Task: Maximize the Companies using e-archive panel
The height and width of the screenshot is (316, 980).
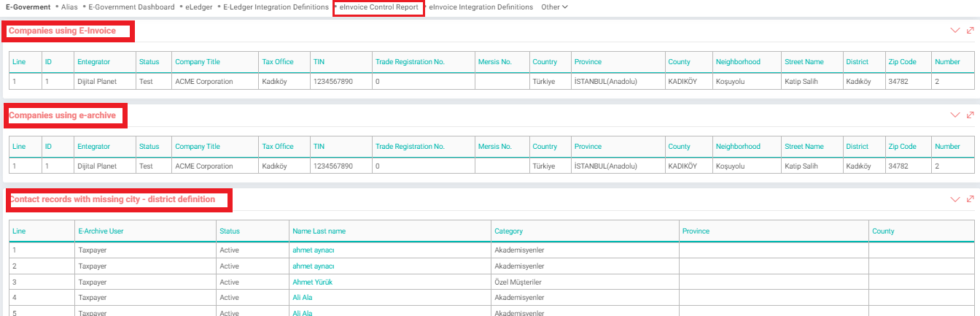Action: (x=970, y=115)
